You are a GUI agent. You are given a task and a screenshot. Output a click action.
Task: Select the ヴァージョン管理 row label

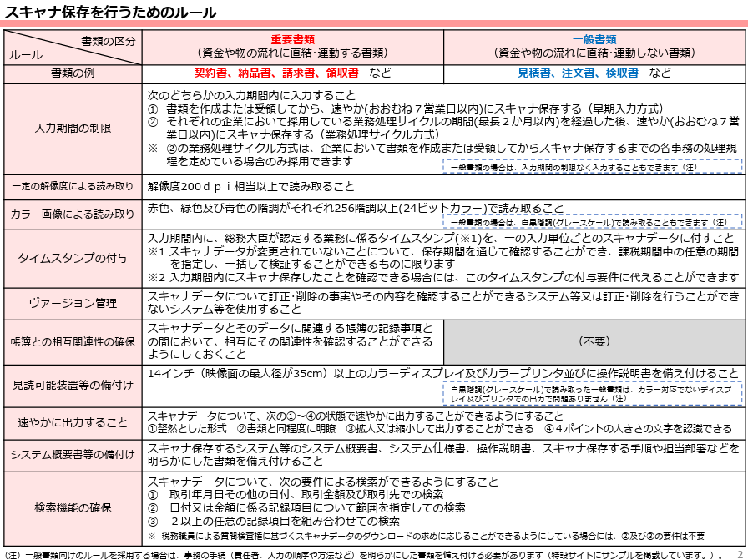pyautogui.click(x=73, y=303)
